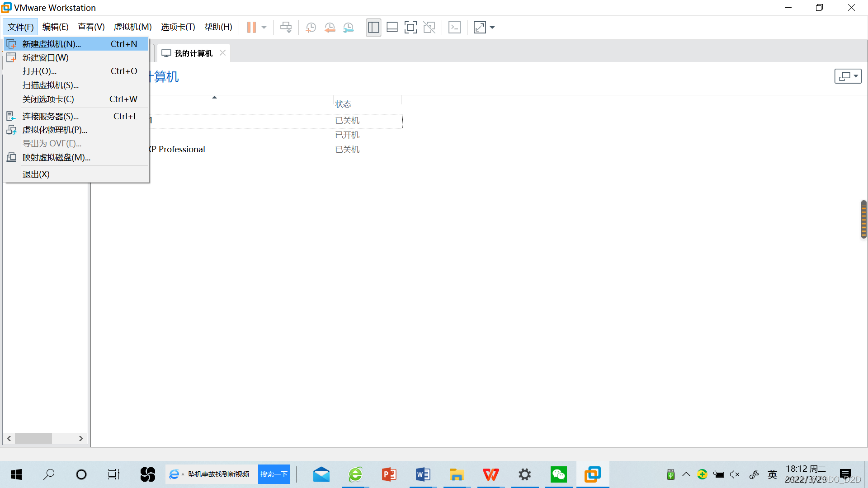Open WeChat from the taskbar
This screenshot has height=488, width=868.
click(x=558, y=474)
